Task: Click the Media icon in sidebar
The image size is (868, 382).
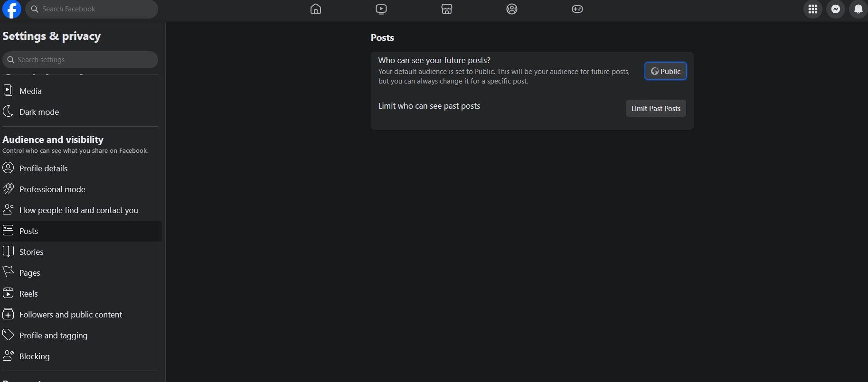Action: 8,90
